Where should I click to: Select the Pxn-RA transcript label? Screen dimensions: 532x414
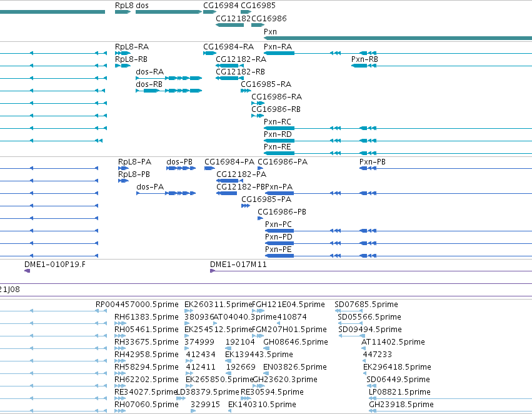(x=278, y=47)
